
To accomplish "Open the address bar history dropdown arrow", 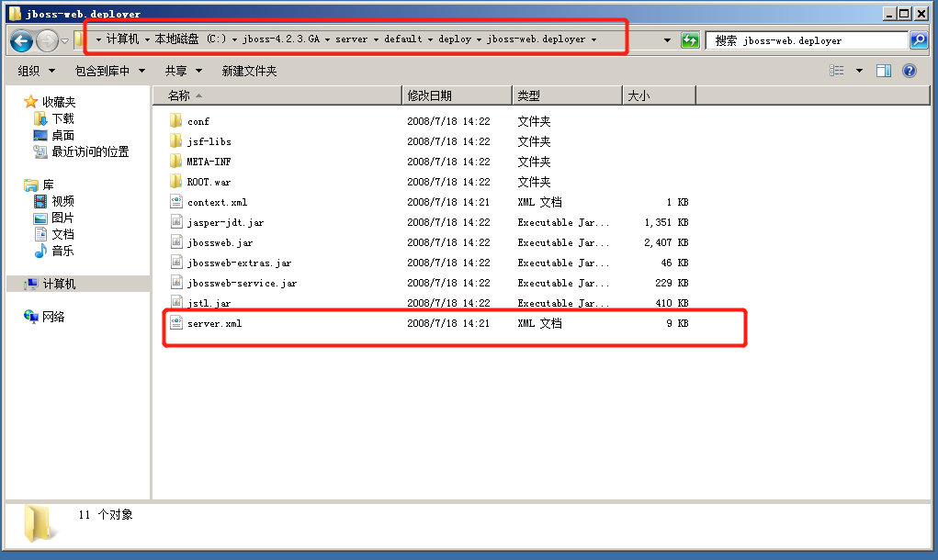I will pyautogui.click(x=667, y=40).
